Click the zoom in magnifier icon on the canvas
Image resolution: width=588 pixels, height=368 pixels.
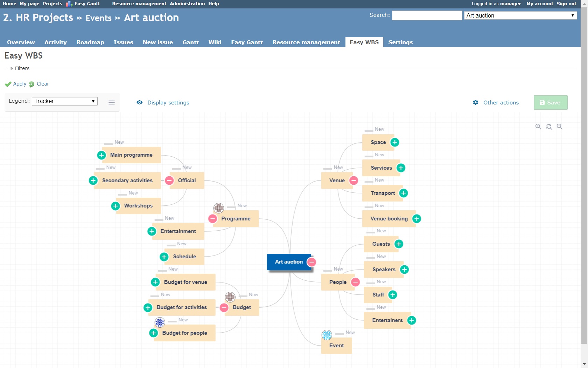tap(538, 127)
